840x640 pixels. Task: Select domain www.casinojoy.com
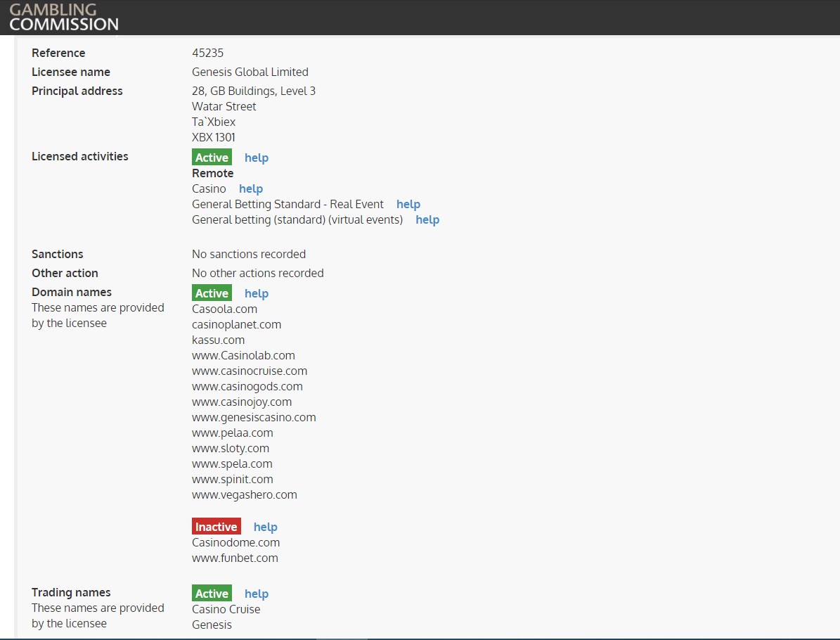click(x=242, y=402)
